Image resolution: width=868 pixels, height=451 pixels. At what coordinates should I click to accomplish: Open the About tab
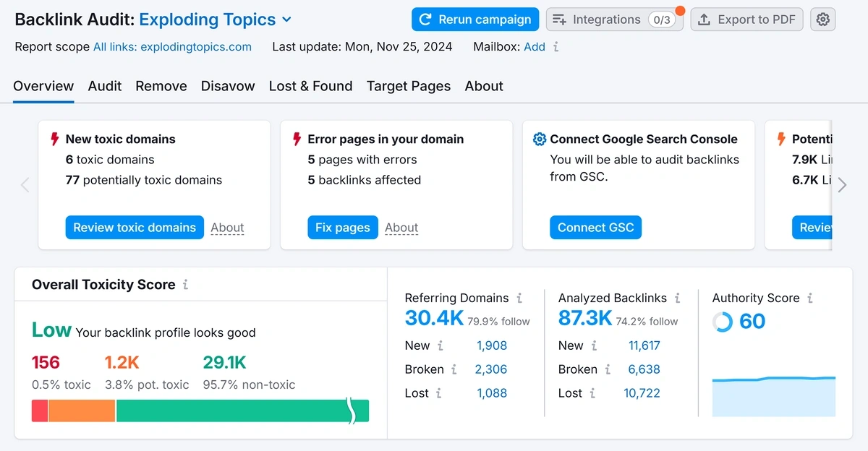484,86
